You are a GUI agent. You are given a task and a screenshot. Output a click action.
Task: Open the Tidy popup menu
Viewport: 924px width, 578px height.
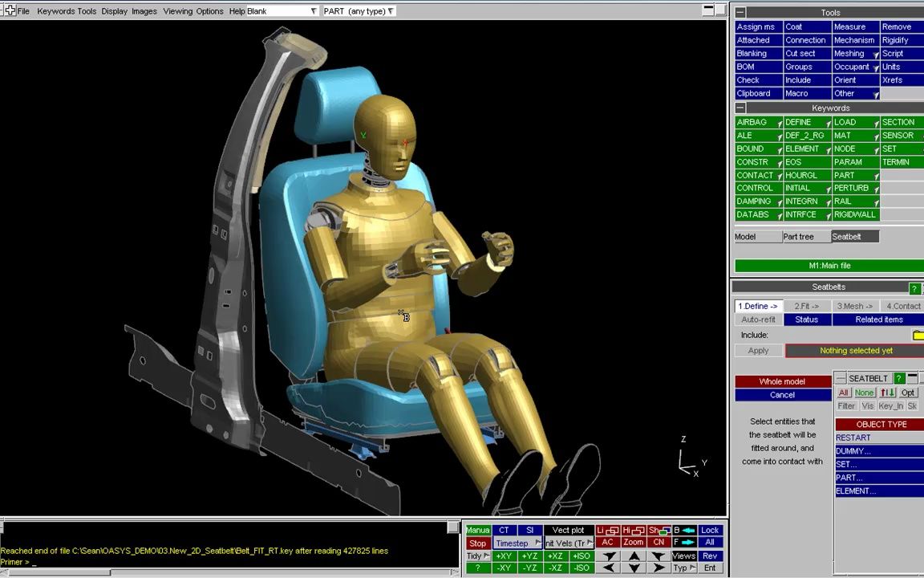pyautogui.click(x=478, y=556)
